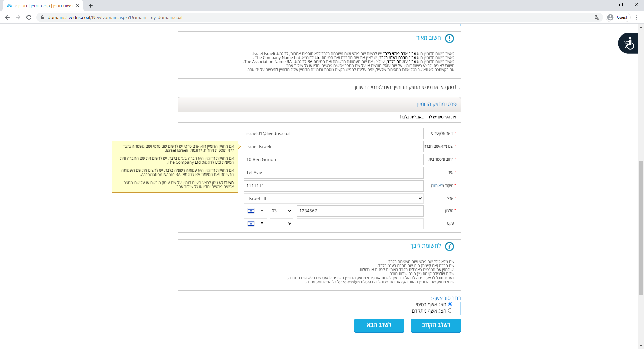Open the phone area code 03 dropdown
Screen dimensions: 644x349
[281, 211]
